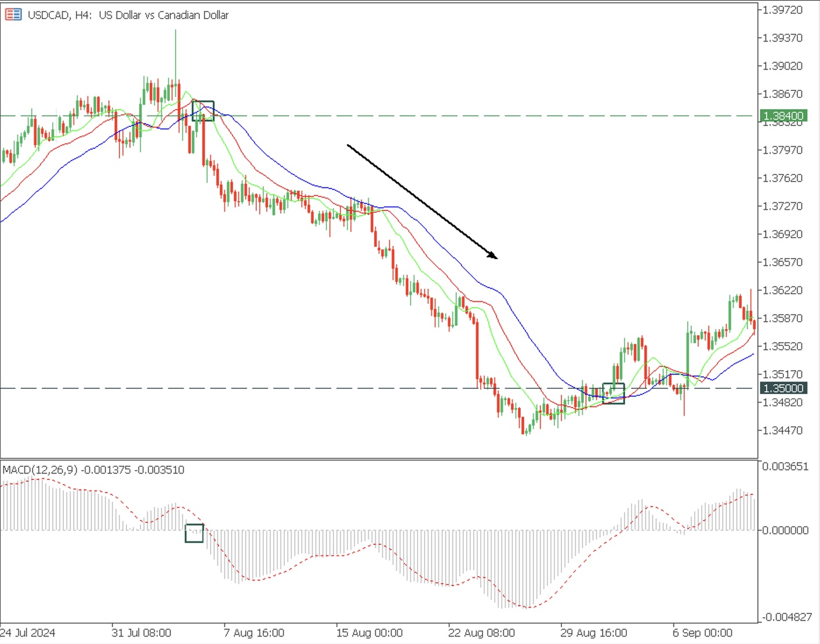The image size is (820, 644).
Task: Click the 1.39720 price scale value
Action: pyautogui.click(x=783, y=10)
